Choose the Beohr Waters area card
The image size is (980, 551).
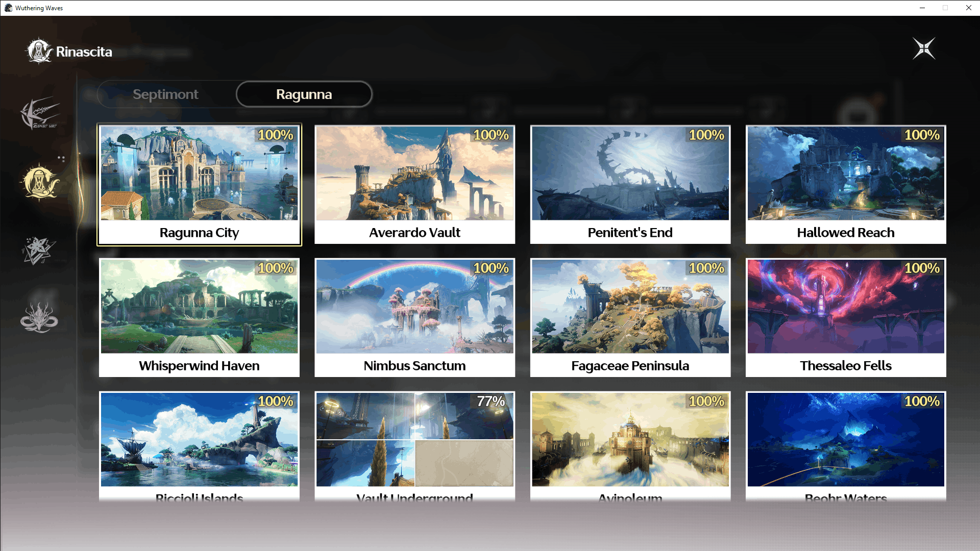[x=846, y=447]
